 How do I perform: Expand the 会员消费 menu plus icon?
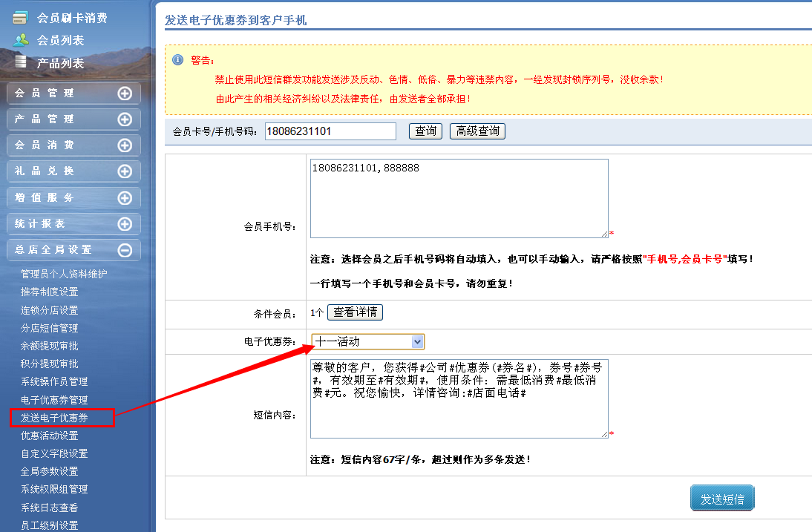coord(125,145)
